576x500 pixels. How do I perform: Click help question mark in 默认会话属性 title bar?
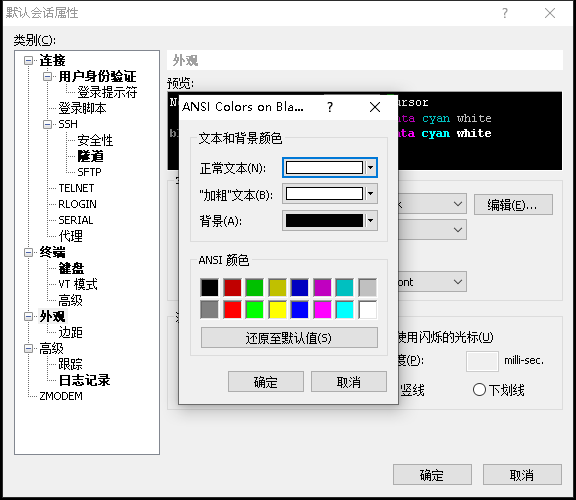click(505, 13)
